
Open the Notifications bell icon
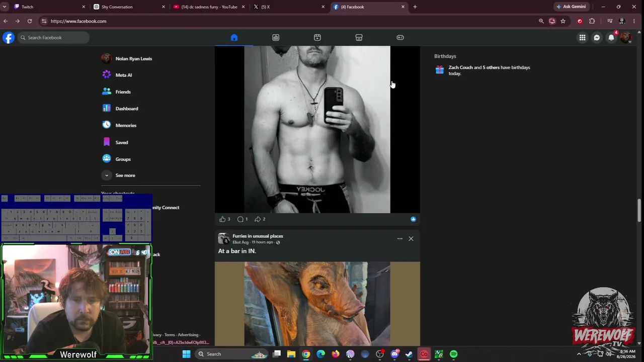pos(611,38)
